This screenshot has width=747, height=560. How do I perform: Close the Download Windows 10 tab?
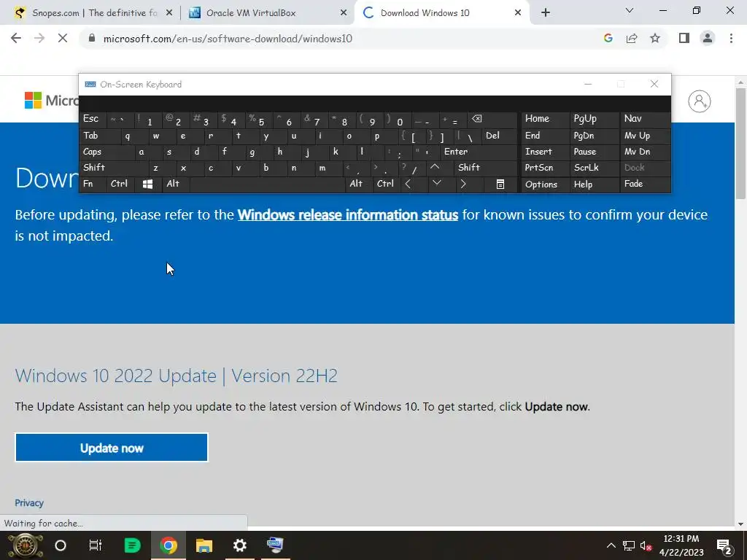click(x=518, y=13)
